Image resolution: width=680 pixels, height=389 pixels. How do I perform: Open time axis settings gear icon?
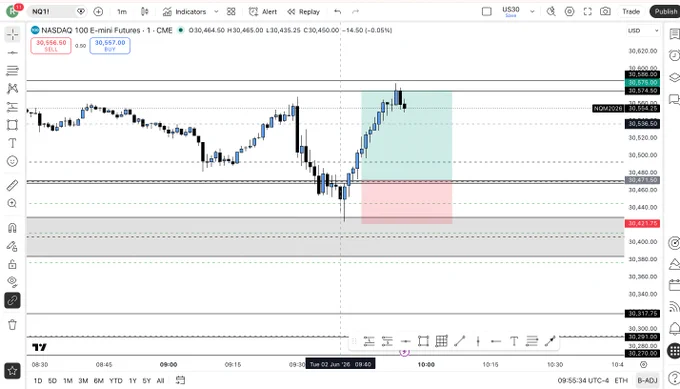point(644,365)
